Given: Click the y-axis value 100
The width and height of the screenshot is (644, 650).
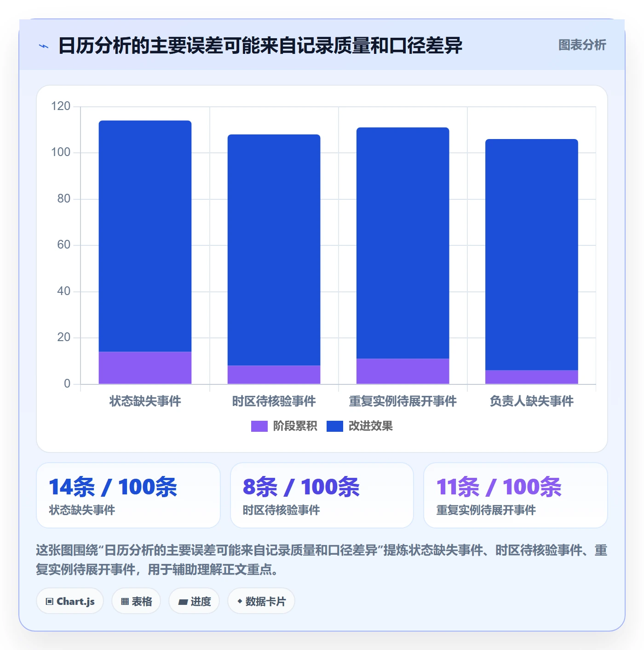Looking at the screenshot, I should 61,152.
